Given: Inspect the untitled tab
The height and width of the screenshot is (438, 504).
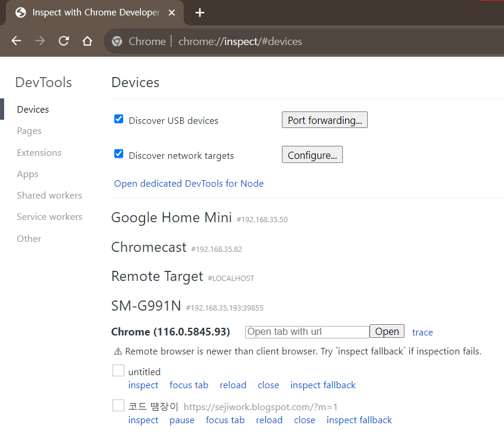Looking at the screenshot, I should [143, 385].
